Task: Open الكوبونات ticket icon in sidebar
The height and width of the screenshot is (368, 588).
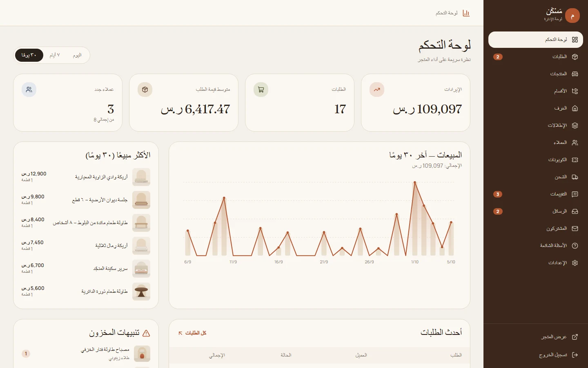Action: 575,160
